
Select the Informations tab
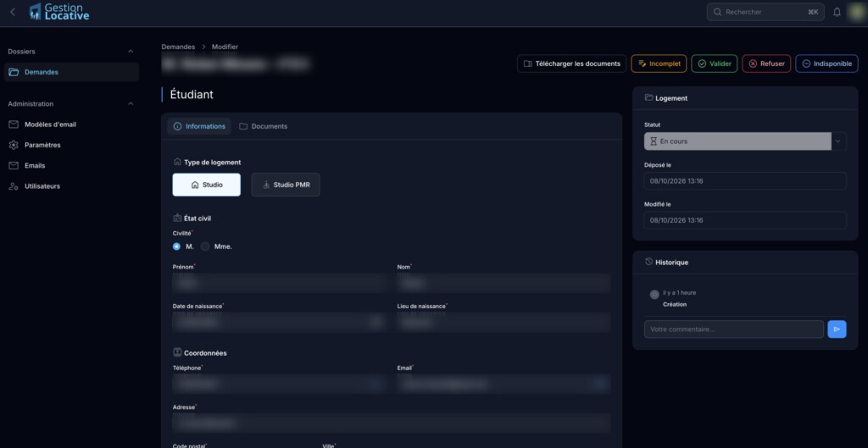199,126
